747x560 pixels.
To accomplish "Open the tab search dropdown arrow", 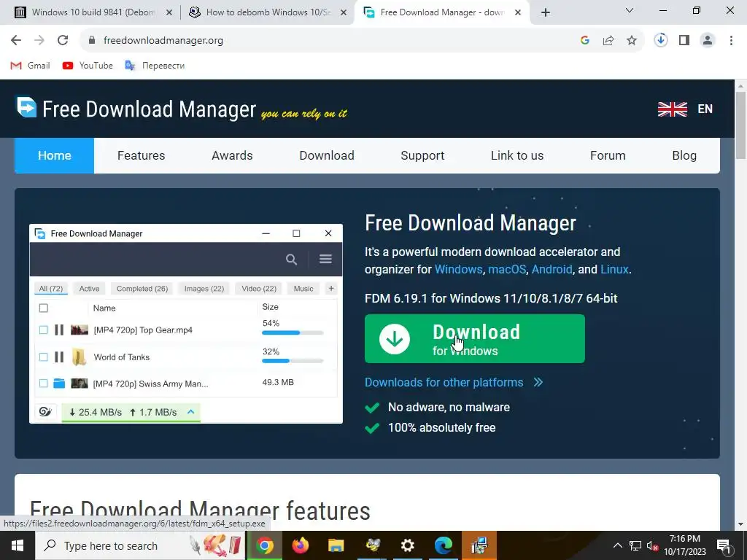I will (x=630, y=10).
